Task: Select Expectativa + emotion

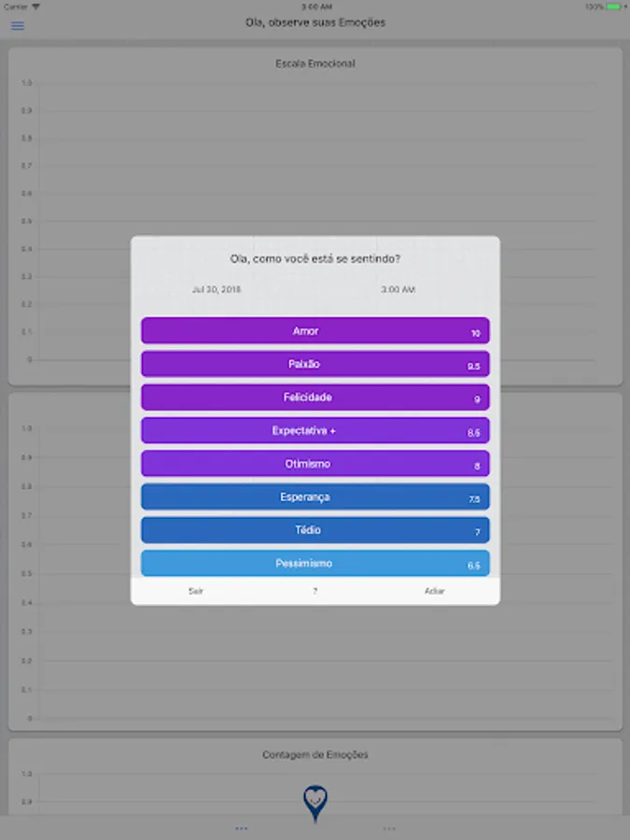Action: point(315,430)
